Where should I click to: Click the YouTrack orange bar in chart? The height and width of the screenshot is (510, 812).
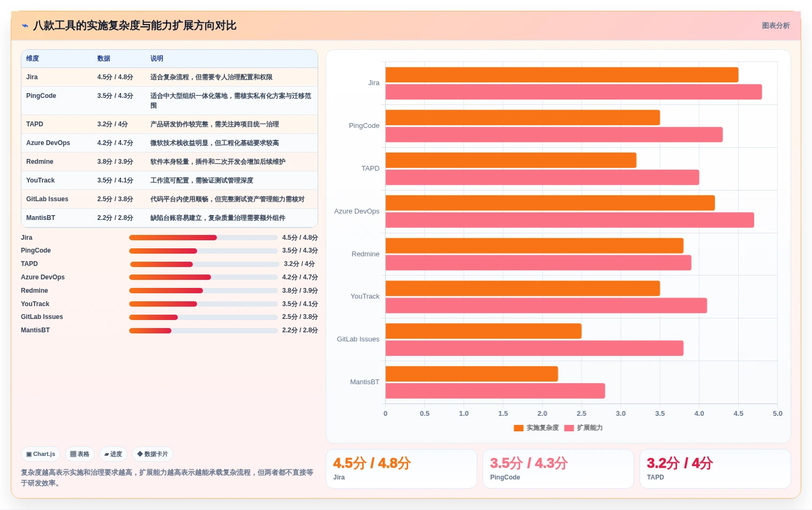(523, 288)
